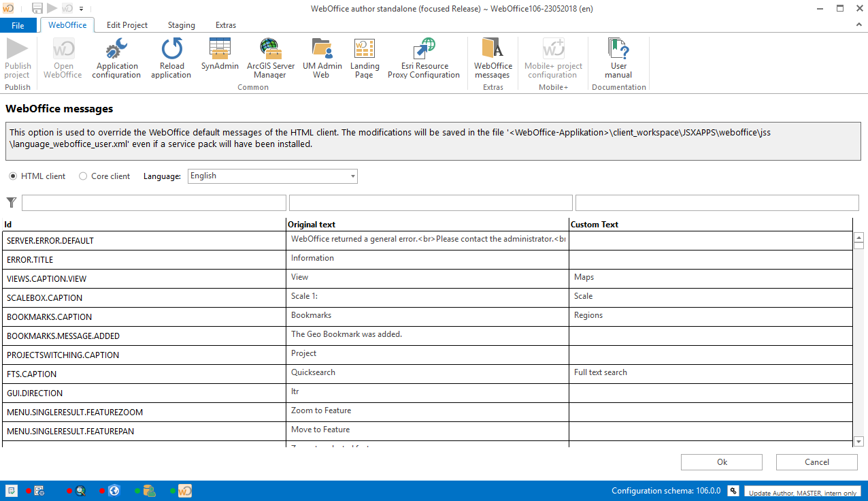This screenshot has width=868, height=501.
Task: Open WebOffice from the Windows taskbar
Action: coord(184,490)
